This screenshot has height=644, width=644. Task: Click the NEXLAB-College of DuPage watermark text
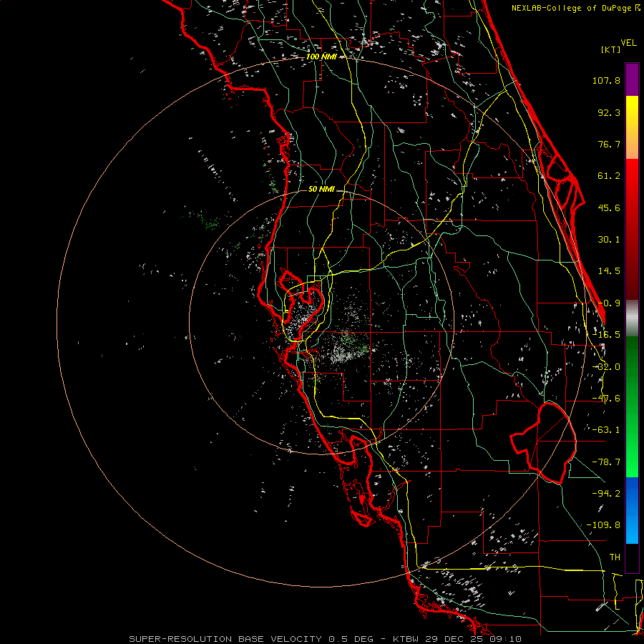pos(575,8)
